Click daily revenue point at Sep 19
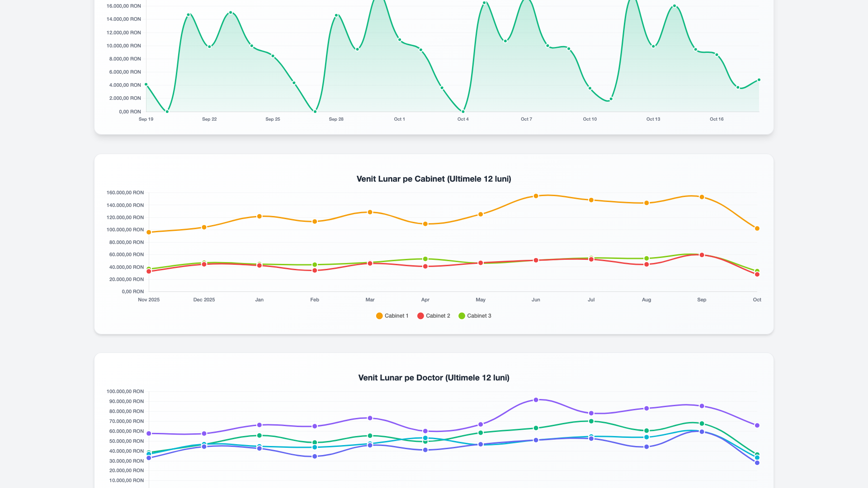The width and height of the screenshot is (868, 488). tap(146, 84)
